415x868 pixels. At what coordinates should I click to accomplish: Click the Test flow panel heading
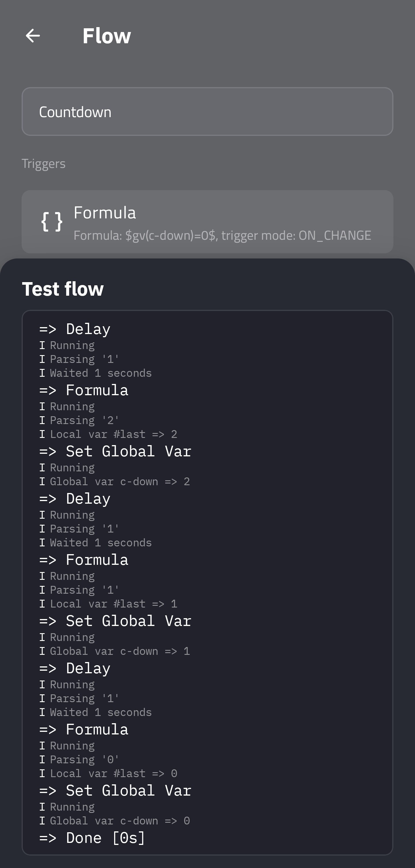[63, 289]
